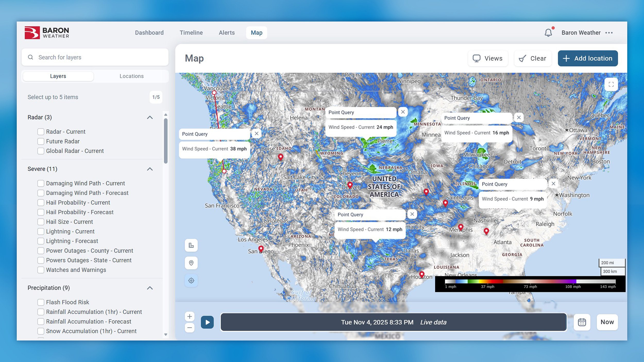Click the fullscreen map icon
The width and height of the screenshot is (644, 362).
coord(611,84)
